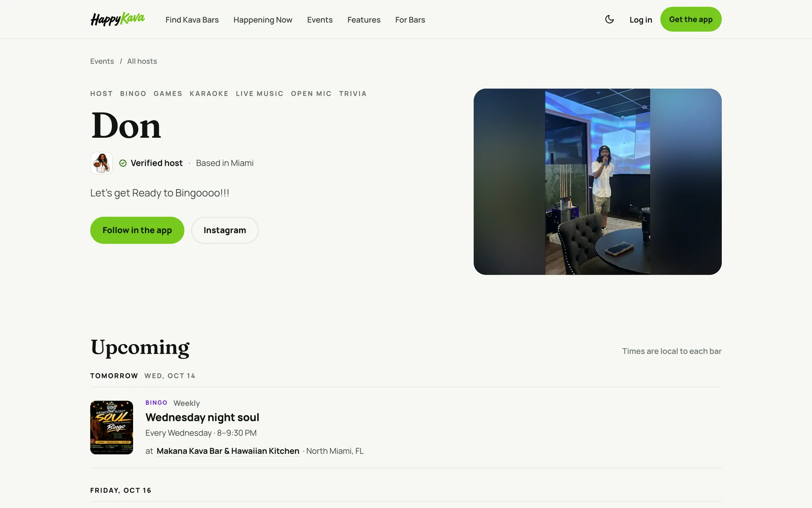Click the Weekly recurrence label
This screenshot has width=812, height=508.
click(x=186, y=403)
